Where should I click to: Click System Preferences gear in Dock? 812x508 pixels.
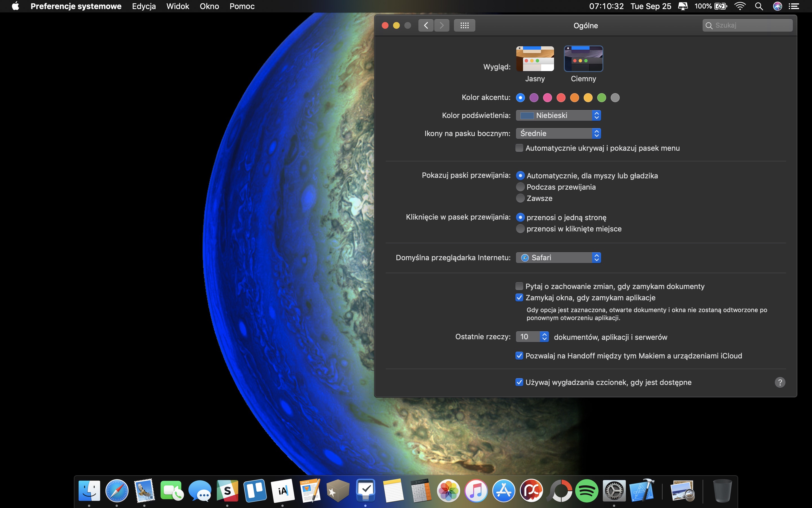click(614, 491)
